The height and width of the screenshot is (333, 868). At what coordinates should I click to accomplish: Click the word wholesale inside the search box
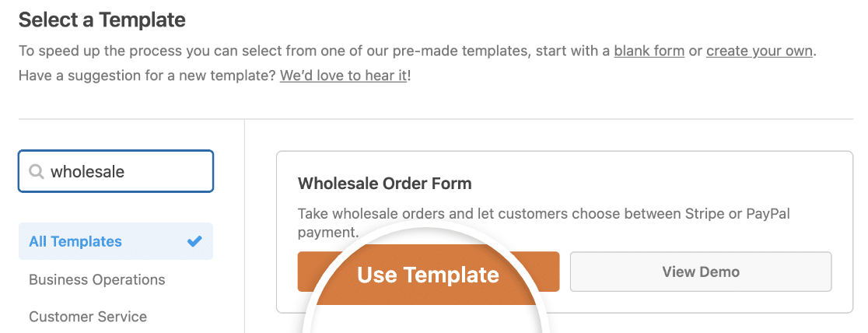[87, 172]
